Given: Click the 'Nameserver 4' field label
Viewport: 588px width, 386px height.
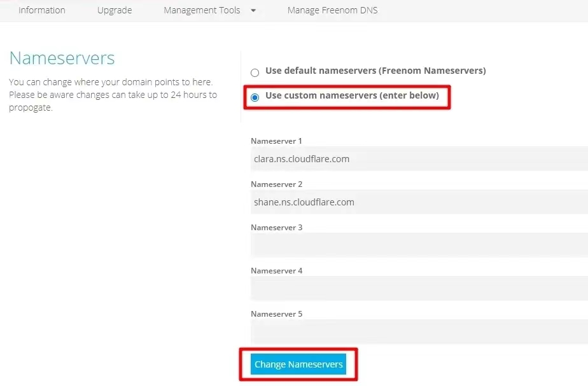Looking at the screenshot, I should point(276,271).
